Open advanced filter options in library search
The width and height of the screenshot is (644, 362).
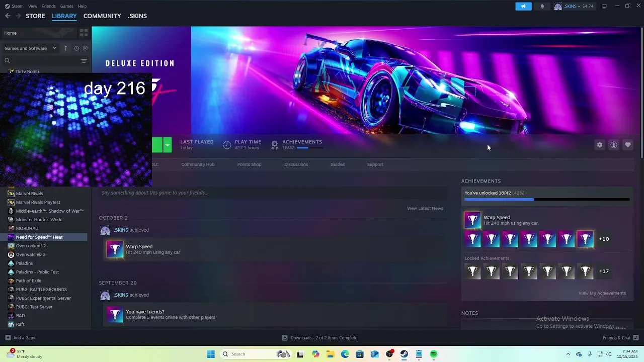[84, 61]
